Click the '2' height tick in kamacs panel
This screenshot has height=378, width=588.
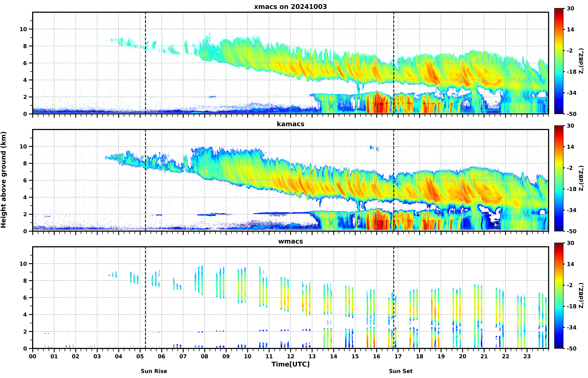pyautogui.click(x=25, y=214)
